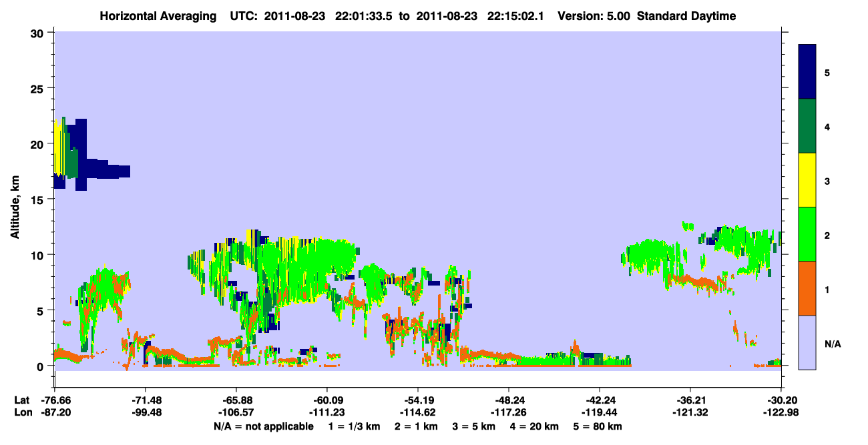This screenshot has width=868, height=445.
Task: Click the altitude tick label 30
Action: point(38,33)
